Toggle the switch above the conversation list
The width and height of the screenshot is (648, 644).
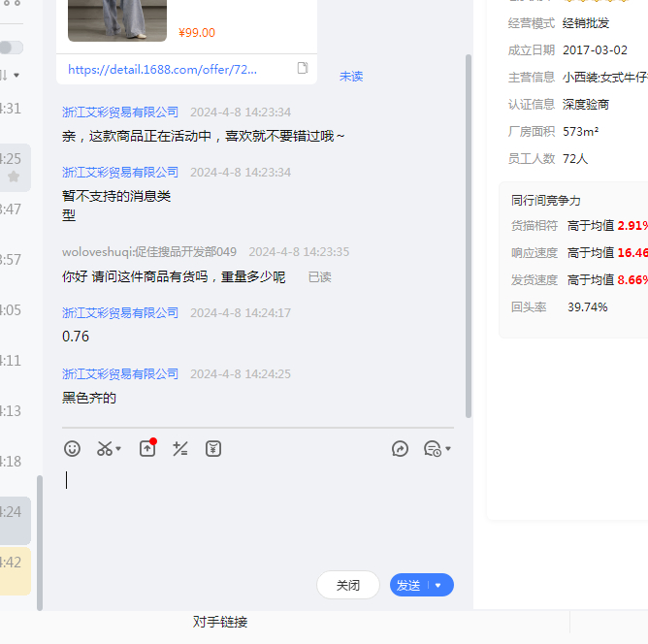[x=12, y=48]
